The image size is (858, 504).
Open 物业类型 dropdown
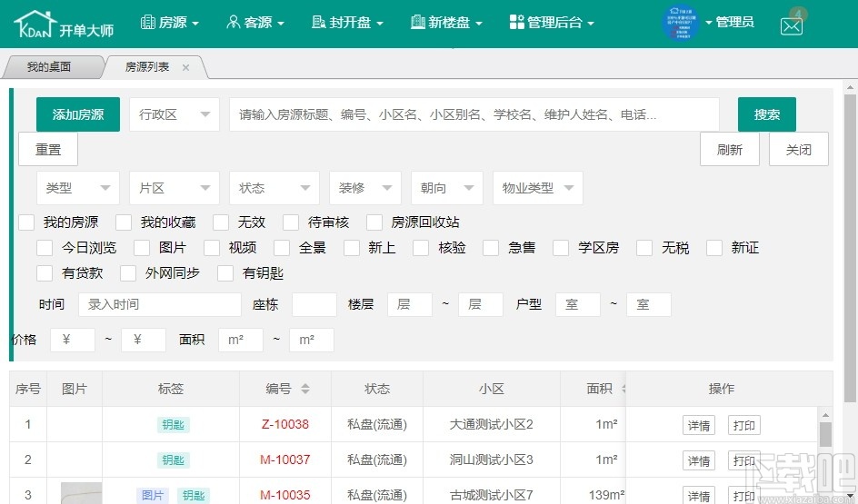click(538, 188)
